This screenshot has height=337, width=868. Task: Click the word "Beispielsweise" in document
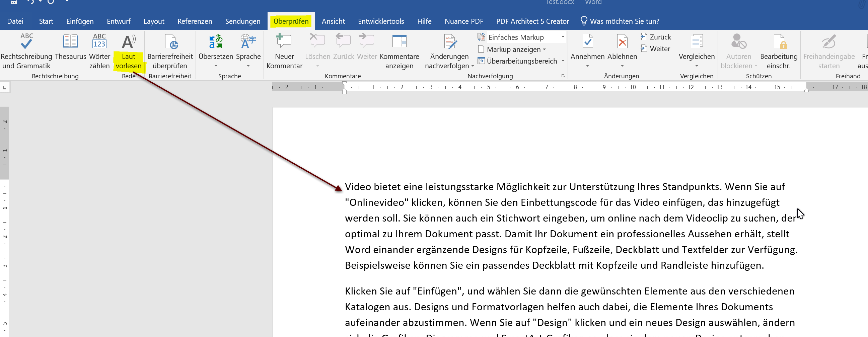378,266
